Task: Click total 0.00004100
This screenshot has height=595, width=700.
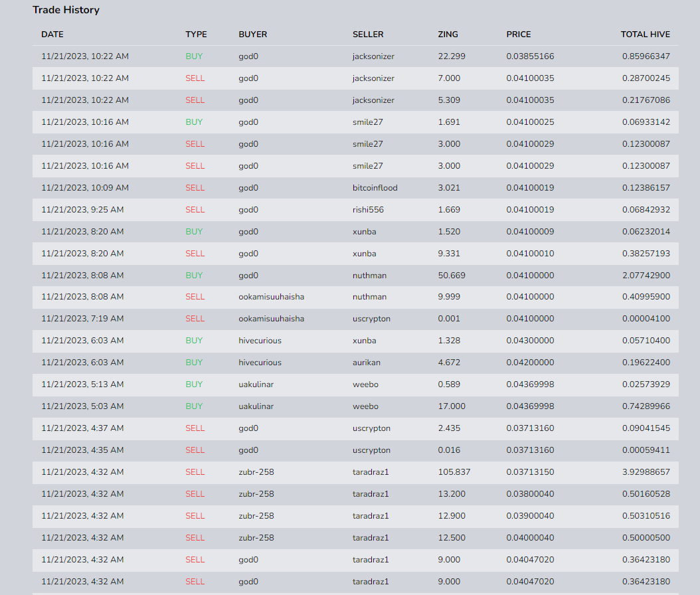Action: click(646, 319)
